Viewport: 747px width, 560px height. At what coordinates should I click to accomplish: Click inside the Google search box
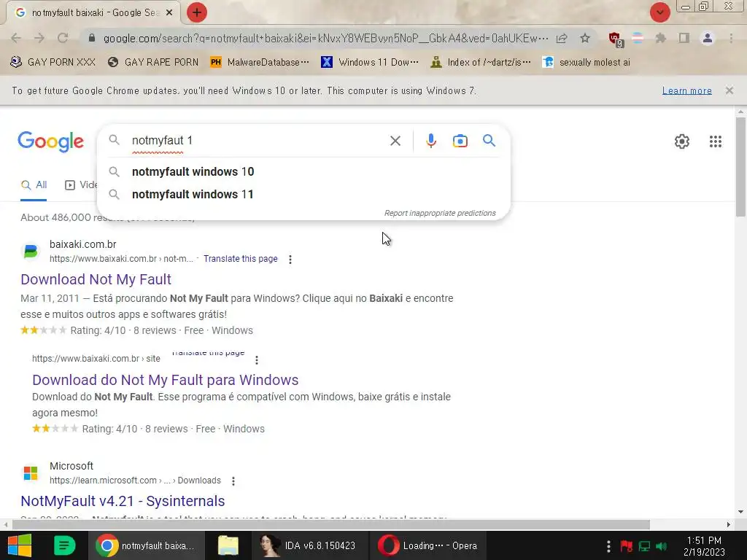pos(258,141)
